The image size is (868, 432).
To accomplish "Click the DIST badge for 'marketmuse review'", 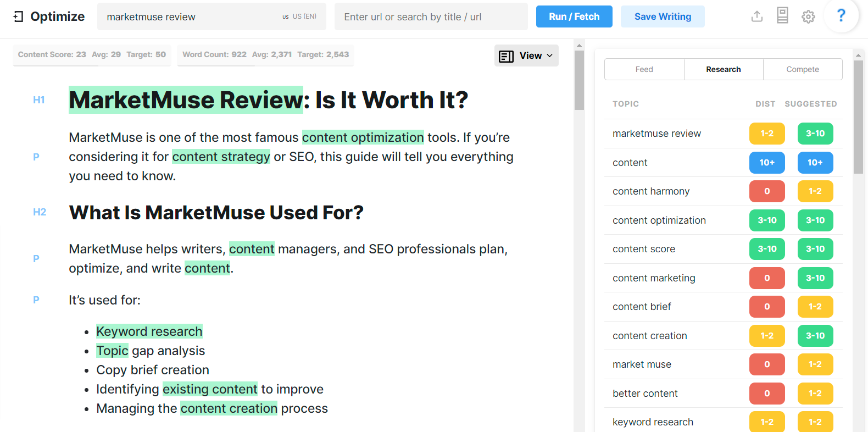I will click(767, 134).
